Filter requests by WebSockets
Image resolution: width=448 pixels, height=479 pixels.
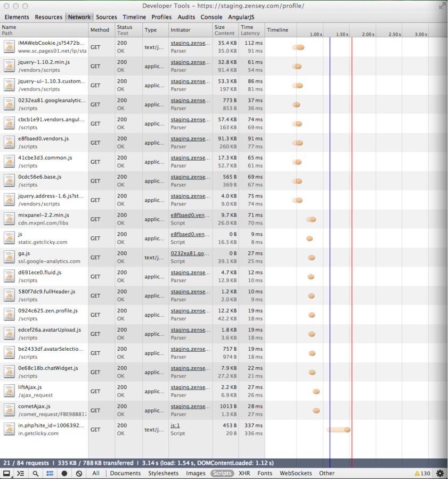296,473
